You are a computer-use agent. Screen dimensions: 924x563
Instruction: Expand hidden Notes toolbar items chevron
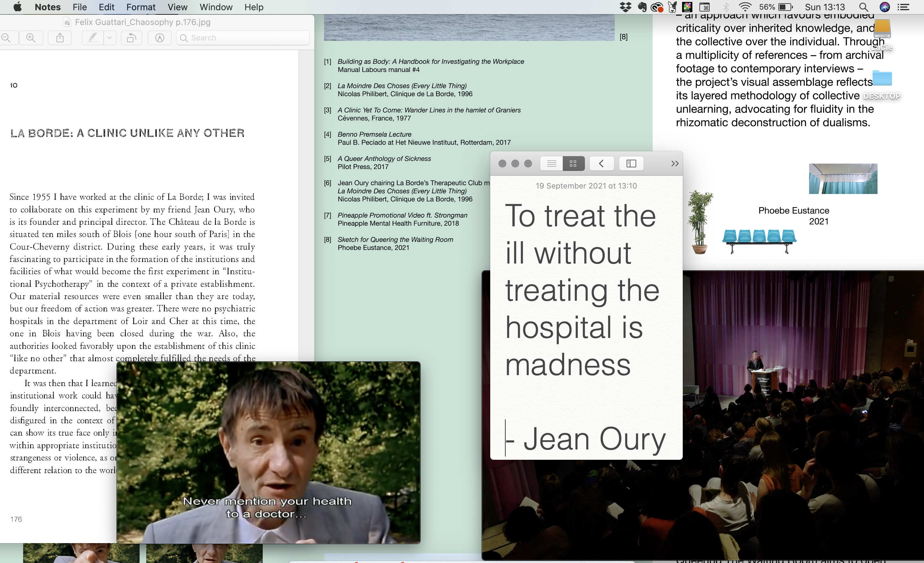pos(675,164)
